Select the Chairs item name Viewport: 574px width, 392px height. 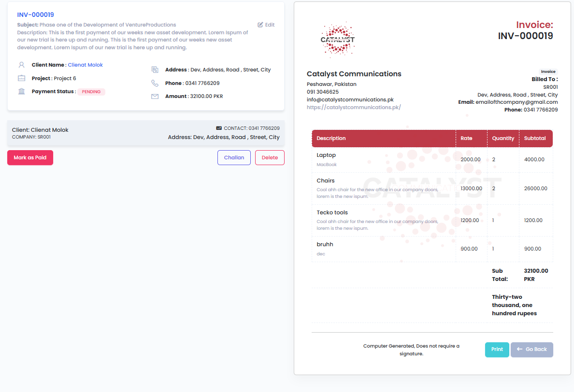coord(326,181)
